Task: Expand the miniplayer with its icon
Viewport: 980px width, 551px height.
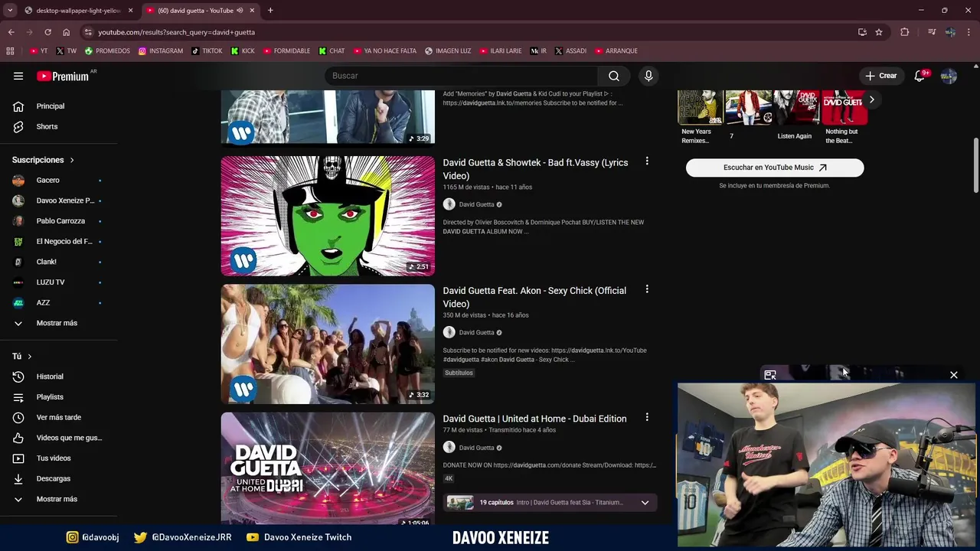Action: pos(770,375)
